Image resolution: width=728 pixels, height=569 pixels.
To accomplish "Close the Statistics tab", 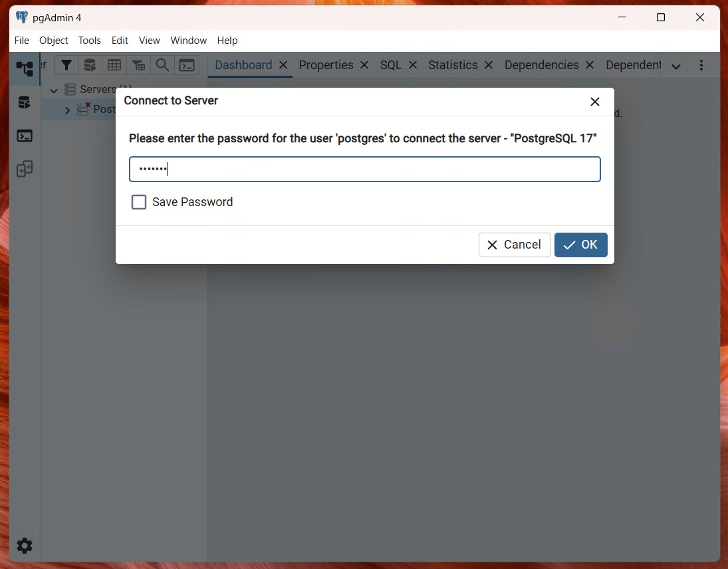I will coord(489,65).
